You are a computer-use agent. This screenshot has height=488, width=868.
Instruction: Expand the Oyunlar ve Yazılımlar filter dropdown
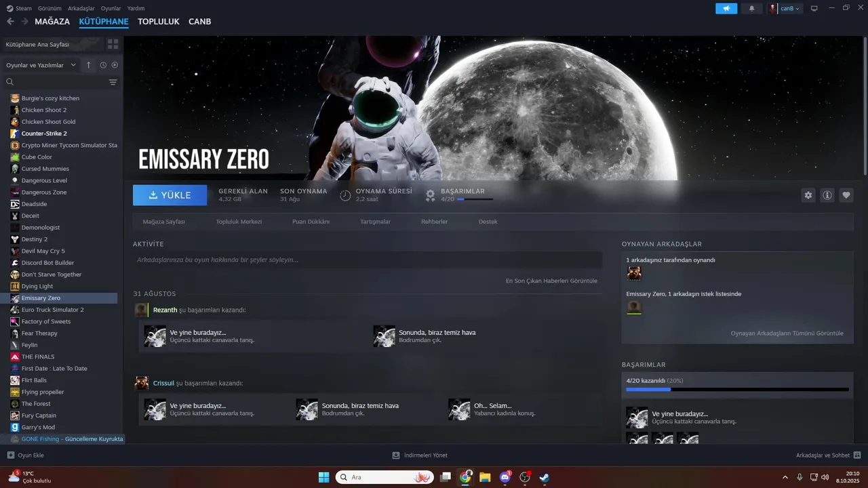point(41,65)
